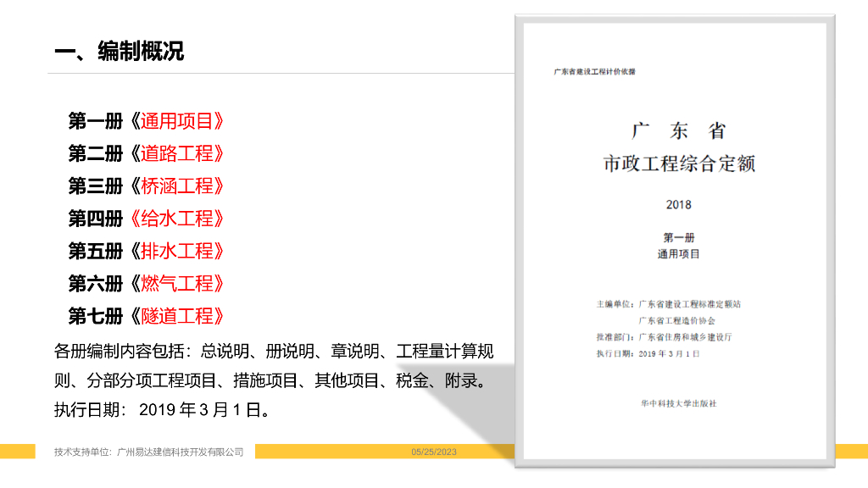Click 华中科技大学出版社 on the book cover
The width and height of the screenshot is (868, 488).
point(679,403)
